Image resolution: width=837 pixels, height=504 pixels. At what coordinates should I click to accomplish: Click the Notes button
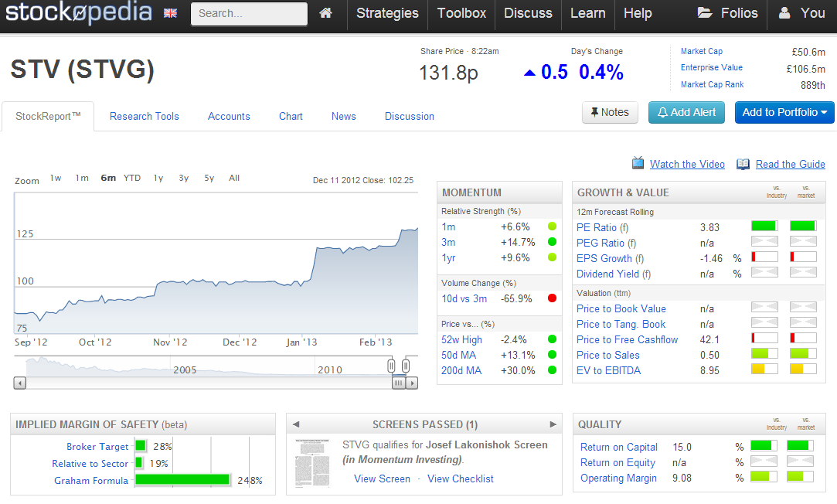point(610,113)
